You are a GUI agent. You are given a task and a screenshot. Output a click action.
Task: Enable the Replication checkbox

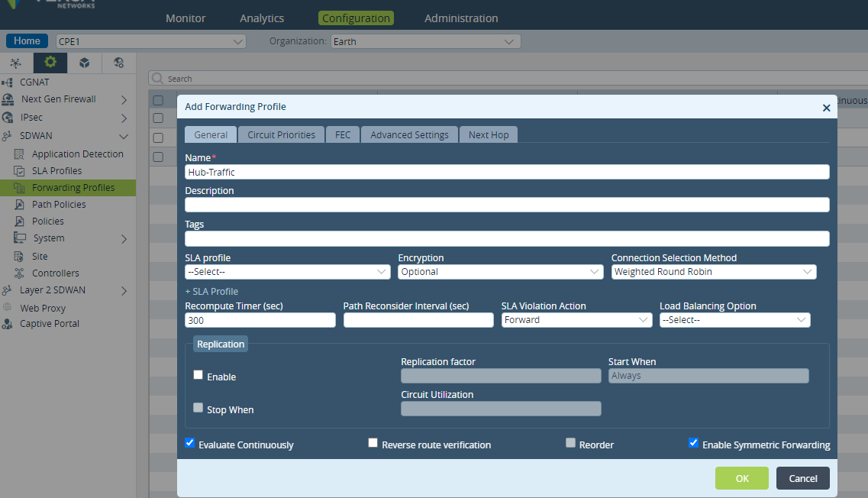[x=198, y=375]
